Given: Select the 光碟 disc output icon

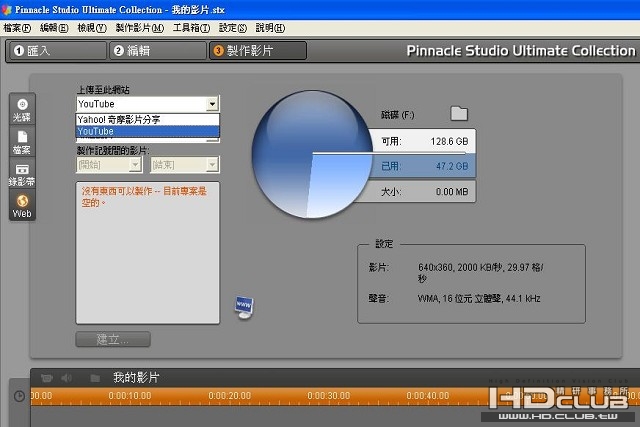Looking at the screenshot, I should pos(22,109).
